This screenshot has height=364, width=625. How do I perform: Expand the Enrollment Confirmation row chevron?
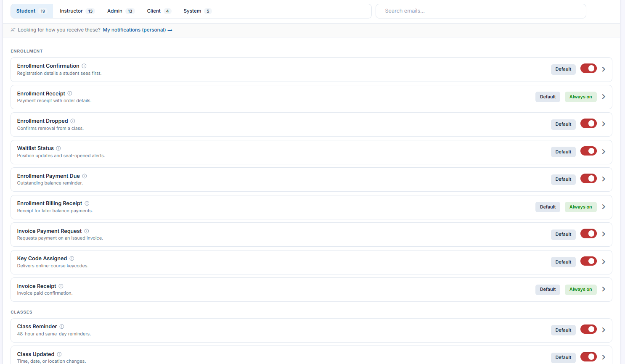[604, 69]
